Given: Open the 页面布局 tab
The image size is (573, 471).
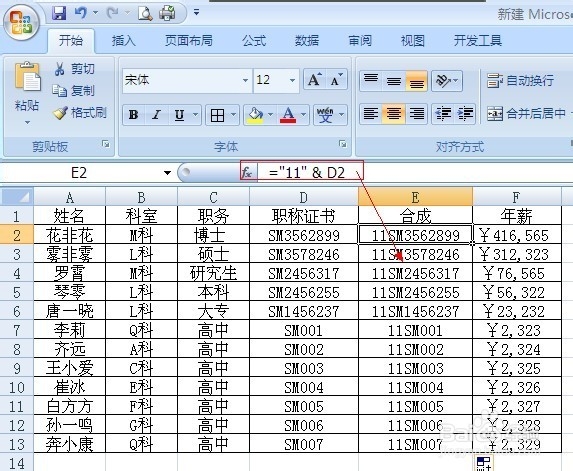Looking at the screenshot, I should (x=189, y=40).
